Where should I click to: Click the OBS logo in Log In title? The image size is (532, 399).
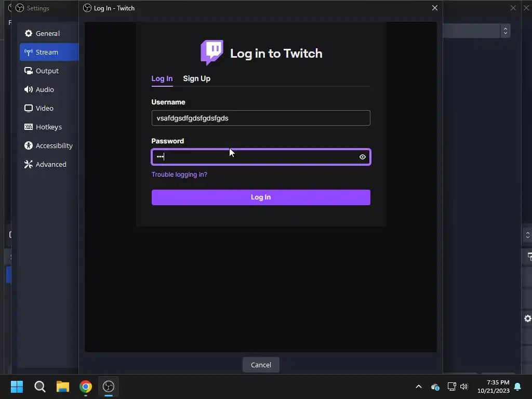[87, 8]
